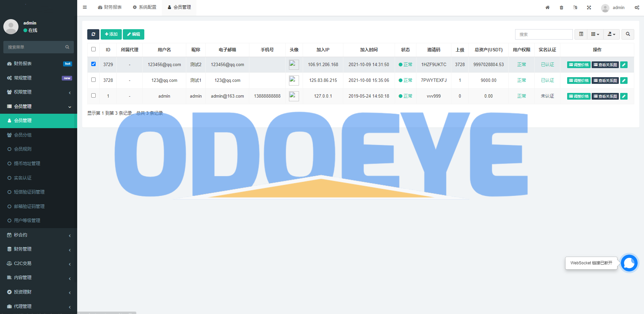Image resolution: width=644 pixels, height=314 pixels.
Task: Click the sidebar menu search magnifier icon
Action: (x=67, y=47)
